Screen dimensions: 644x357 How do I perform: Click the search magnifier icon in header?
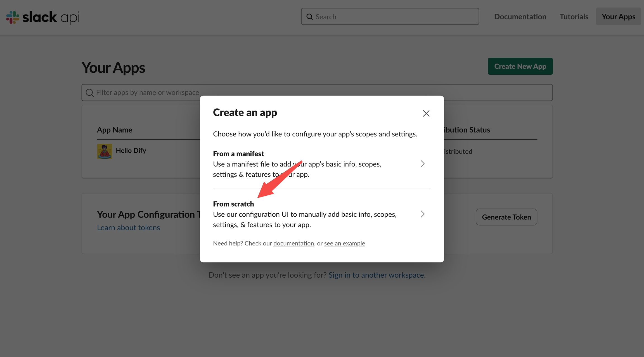[309, 17]
